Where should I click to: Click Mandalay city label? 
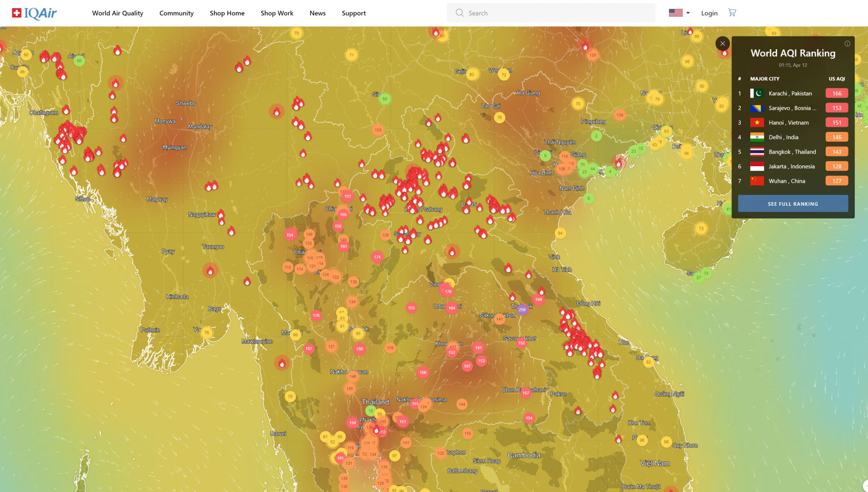tap(200, 127)
